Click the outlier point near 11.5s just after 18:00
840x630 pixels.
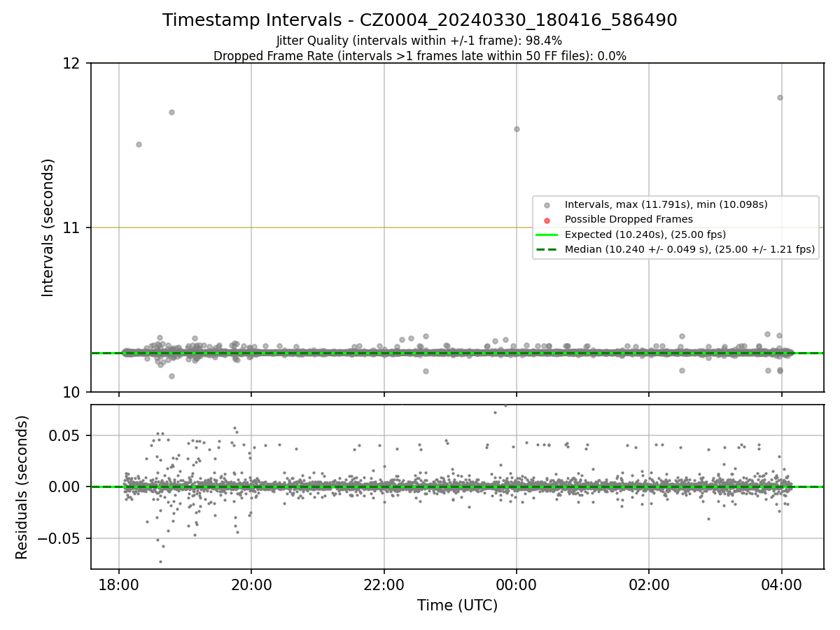click(139, 144)
